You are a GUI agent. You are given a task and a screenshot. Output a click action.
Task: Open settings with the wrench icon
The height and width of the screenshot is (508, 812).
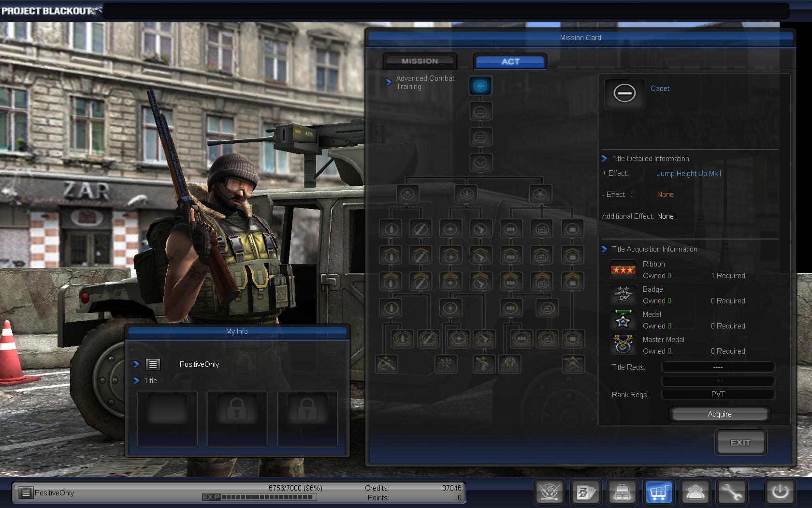(x=731, y=493)
